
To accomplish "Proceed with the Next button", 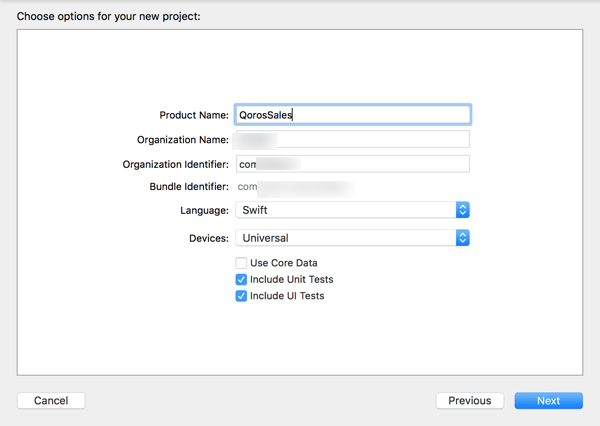I will tap(548, 401).
